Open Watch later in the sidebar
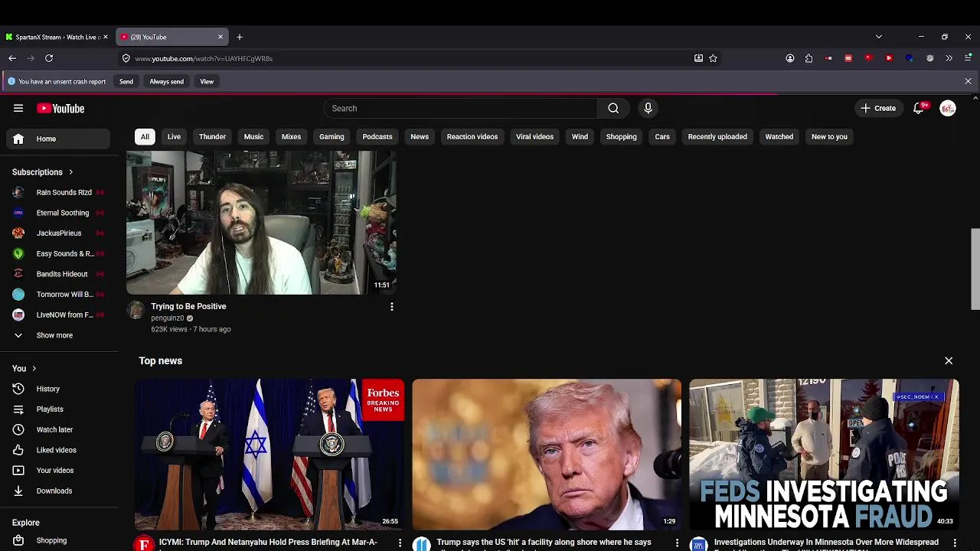Screen dimensions: 980x551 60,429
